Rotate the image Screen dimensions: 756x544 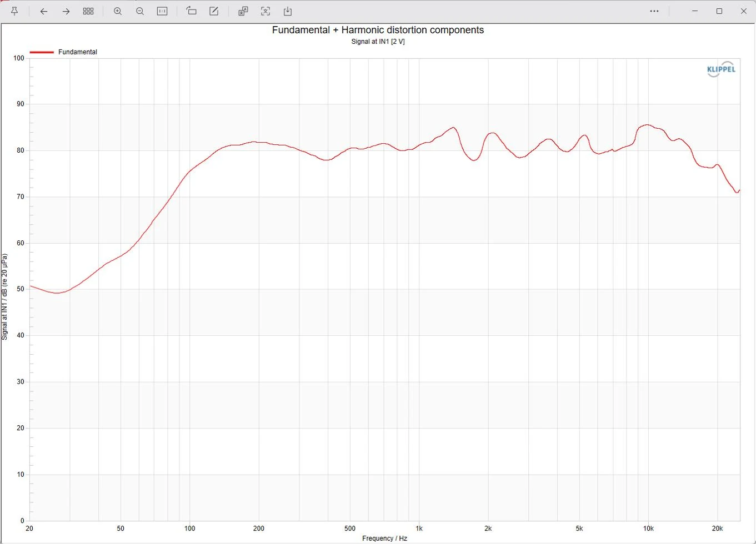[x=192, y=11]
